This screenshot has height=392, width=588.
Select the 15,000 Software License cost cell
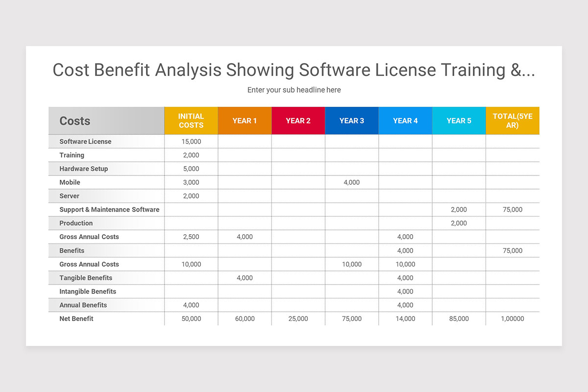191,141
